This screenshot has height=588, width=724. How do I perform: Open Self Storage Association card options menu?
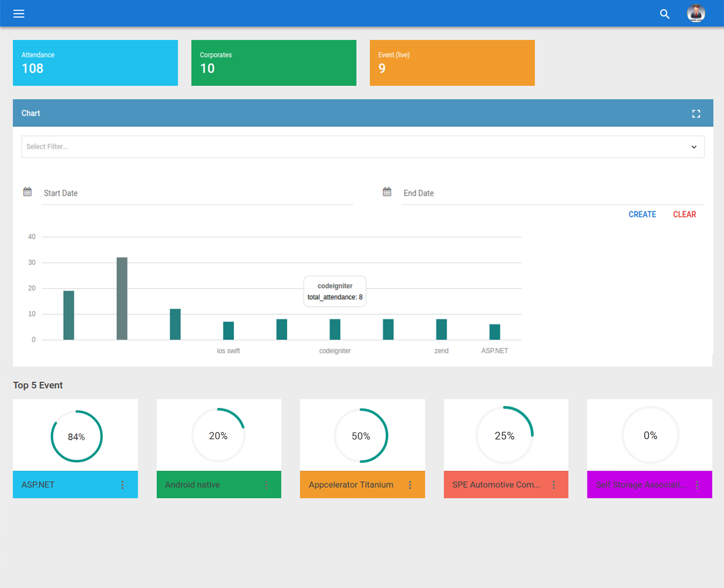[x=697, y=485]
